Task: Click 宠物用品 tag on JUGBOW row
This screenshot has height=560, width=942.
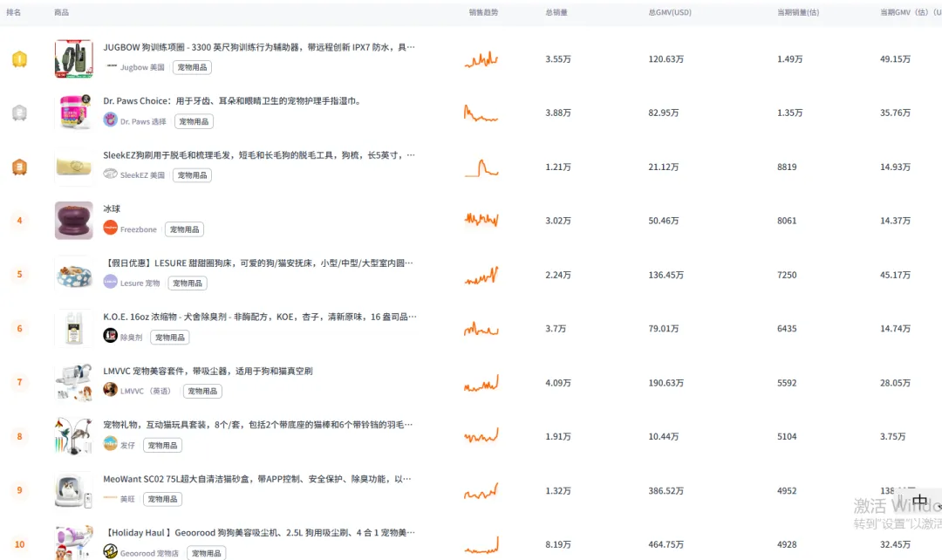Action: click(x=192, y=67)
